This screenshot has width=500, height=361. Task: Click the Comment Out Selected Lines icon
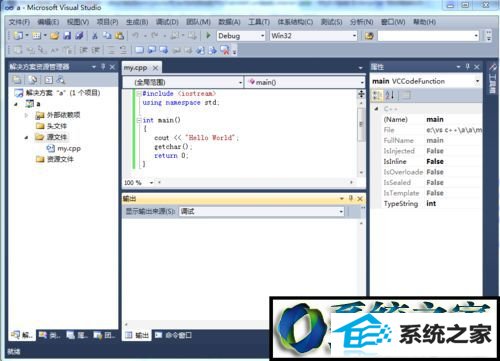pyautogui.click(x=111, y=50)
